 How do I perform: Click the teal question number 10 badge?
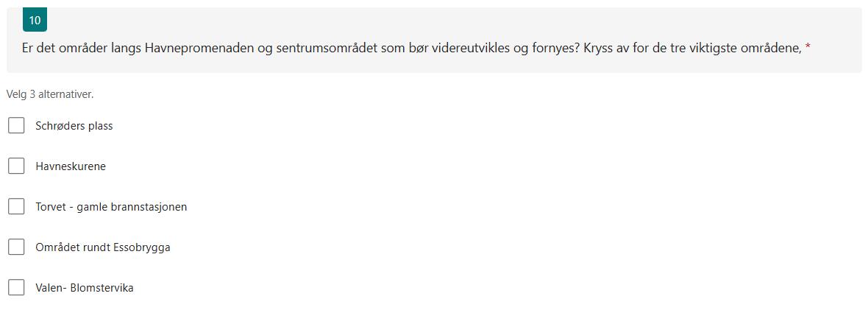click(35, 20)
